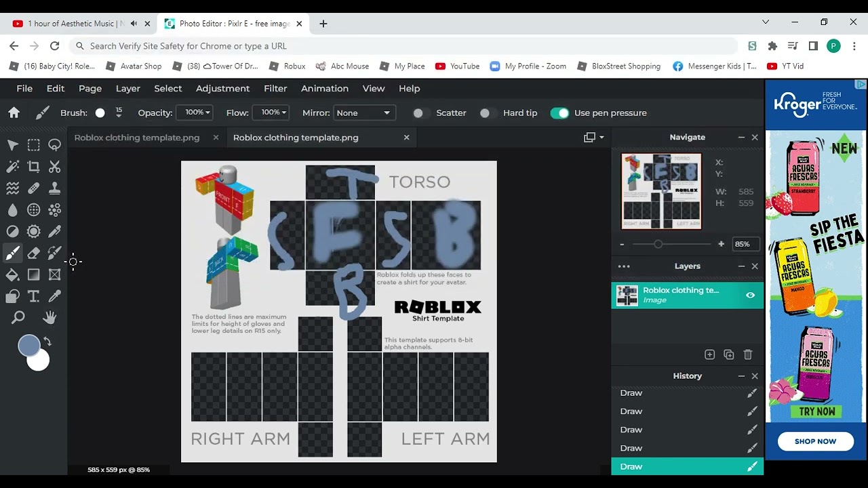Open the window arrangement dropdown
Viewport: 868px width, 488px height.
[593, 138]
